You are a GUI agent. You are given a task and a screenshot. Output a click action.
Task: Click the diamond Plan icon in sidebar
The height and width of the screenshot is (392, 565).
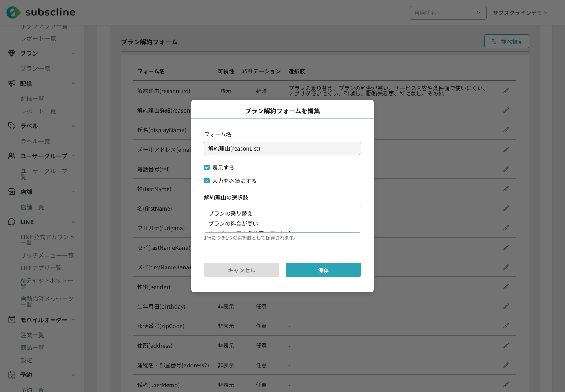[12, 53]
